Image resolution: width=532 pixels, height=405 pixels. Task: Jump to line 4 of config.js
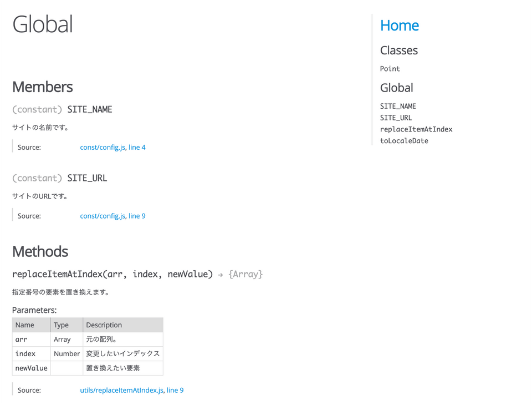(x=137, y=147)
